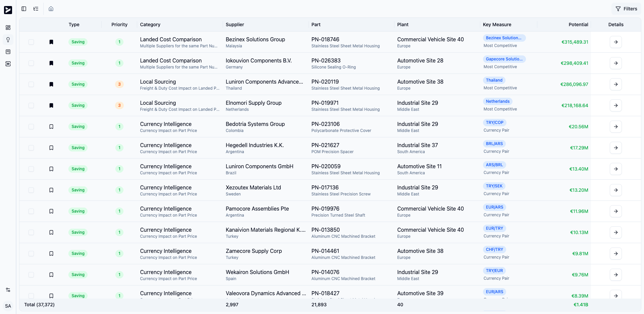
Task: Click the Supplier column header
Action: coord(235,25)
